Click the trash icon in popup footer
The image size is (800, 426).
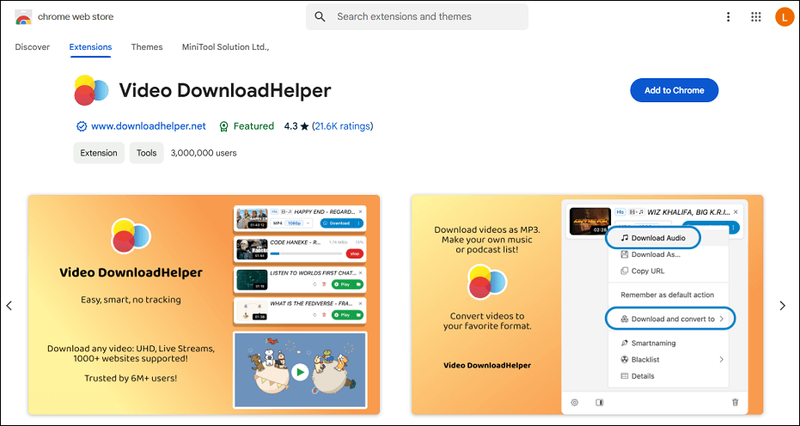[735, 403]
